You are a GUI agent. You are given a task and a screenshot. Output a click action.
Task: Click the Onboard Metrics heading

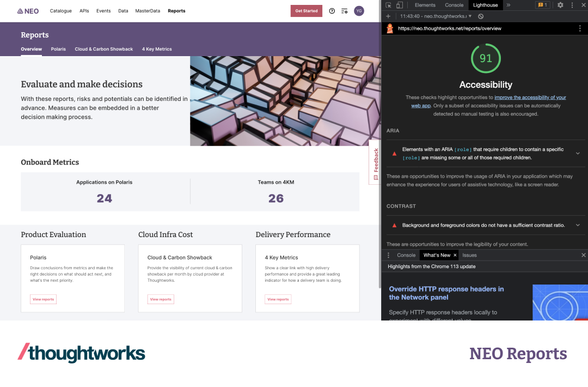(50, 162)
